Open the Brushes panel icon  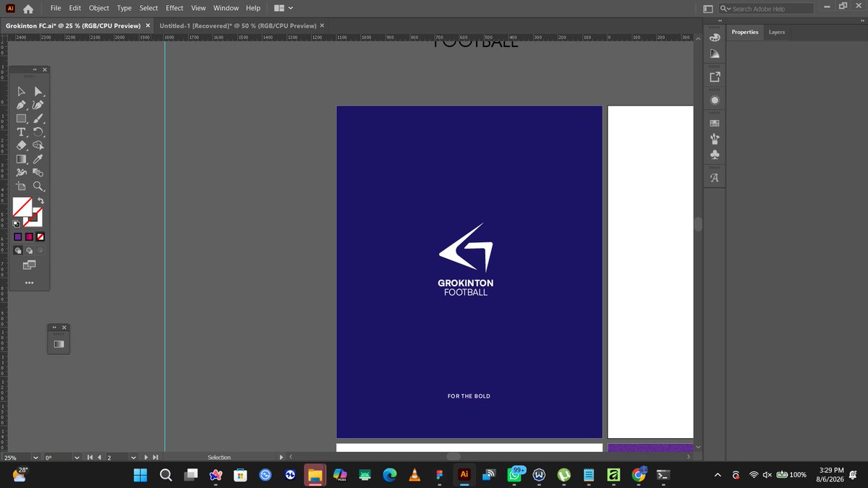pos(715,139)
